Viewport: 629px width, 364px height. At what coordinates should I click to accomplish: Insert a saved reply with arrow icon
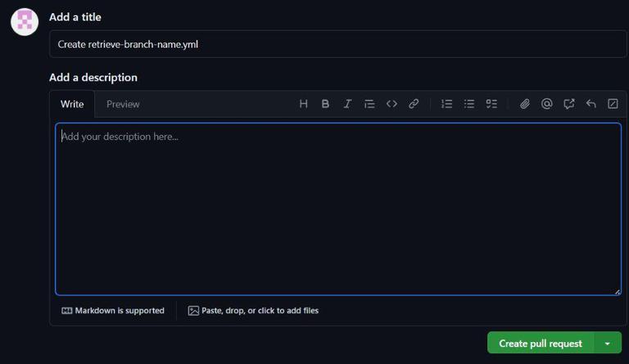tap(591, 104)
